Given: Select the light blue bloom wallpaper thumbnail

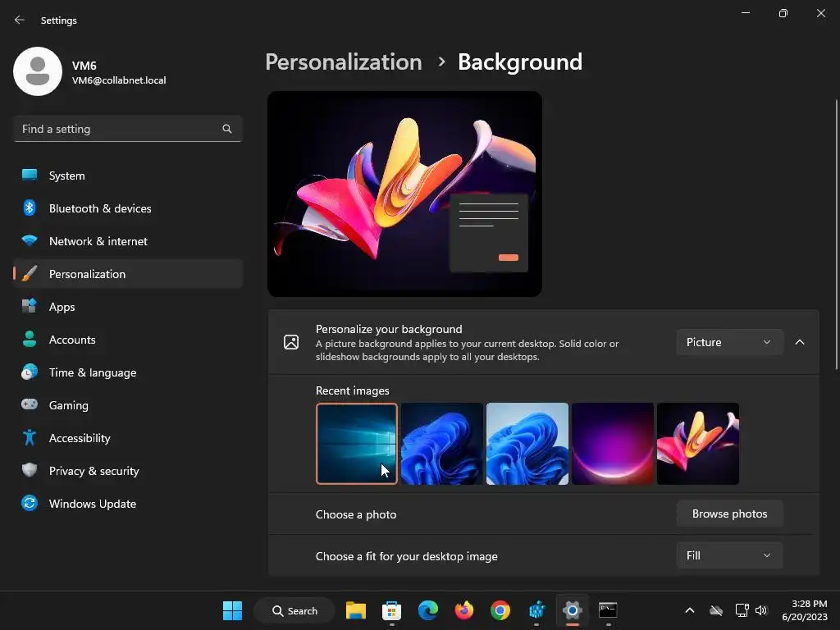Looking at the screenshot, I should click(x=527, y=444).
